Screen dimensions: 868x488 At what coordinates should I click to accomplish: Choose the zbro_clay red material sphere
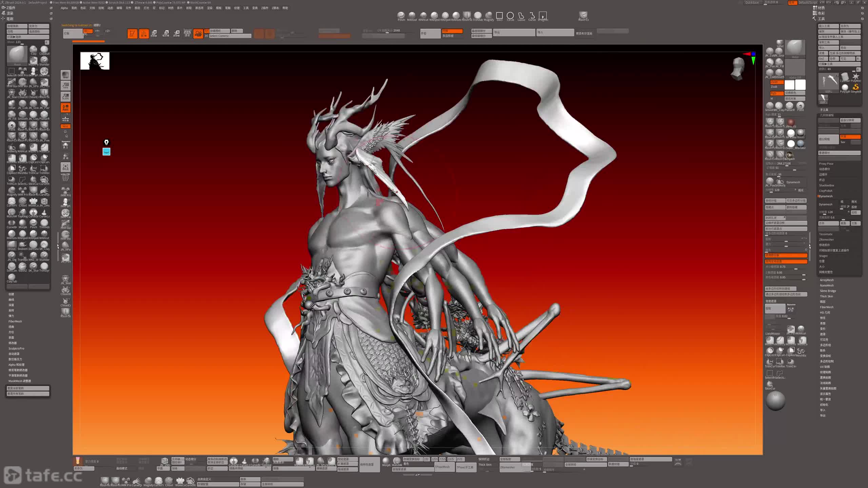(x=791, y=122)
